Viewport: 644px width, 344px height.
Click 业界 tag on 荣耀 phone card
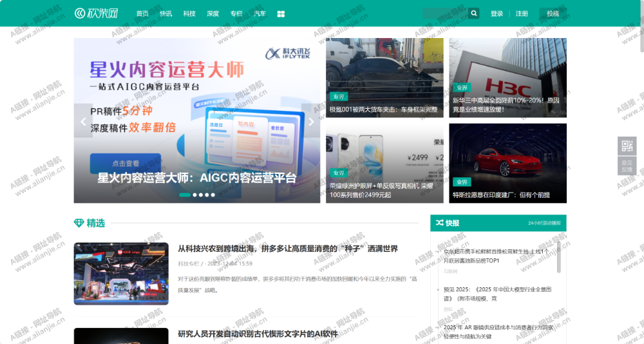(x=339, y=173)
